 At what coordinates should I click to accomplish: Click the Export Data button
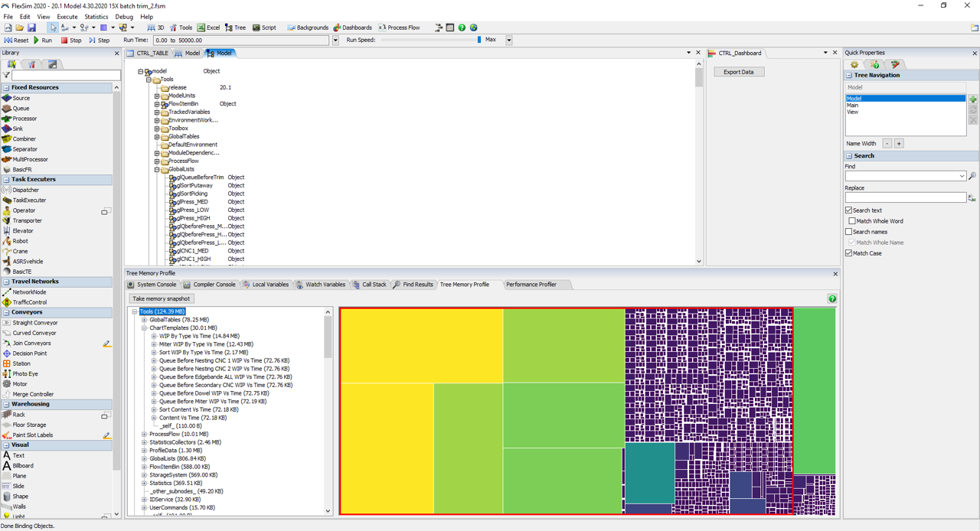coord(738,72)
